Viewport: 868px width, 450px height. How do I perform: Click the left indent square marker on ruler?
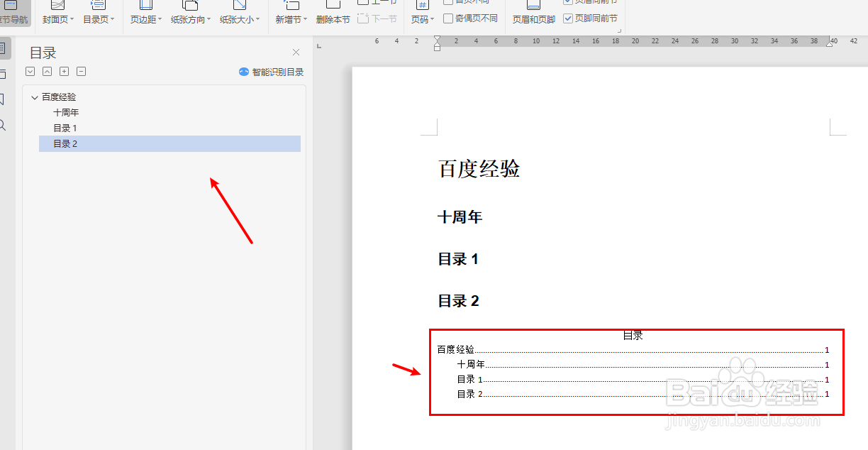(x=437, y=48)
